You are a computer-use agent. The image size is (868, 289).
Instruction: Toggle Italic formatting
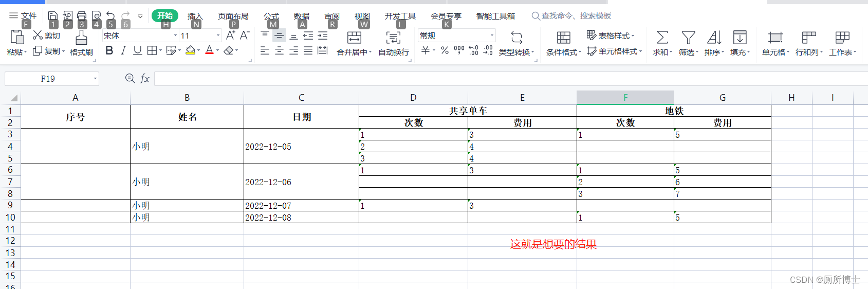tap(123, 50)
